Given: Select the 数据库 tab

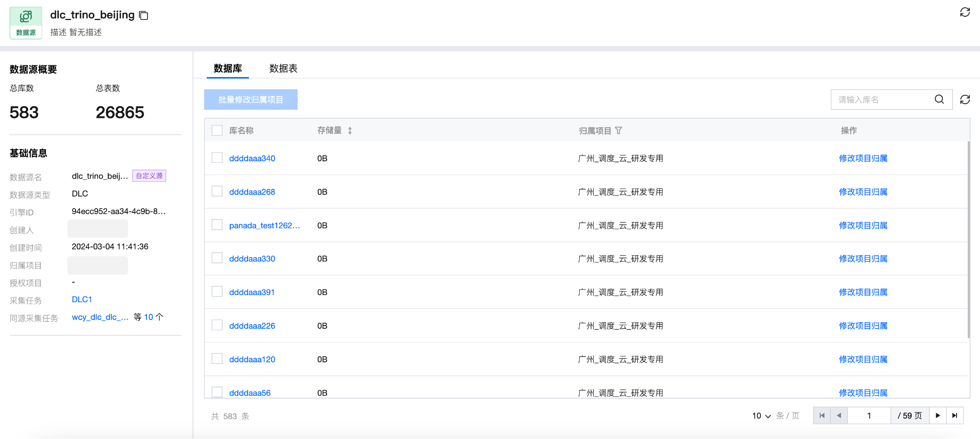Looking at the screenshot, I should pyautogui.click(x=228, y=68).
